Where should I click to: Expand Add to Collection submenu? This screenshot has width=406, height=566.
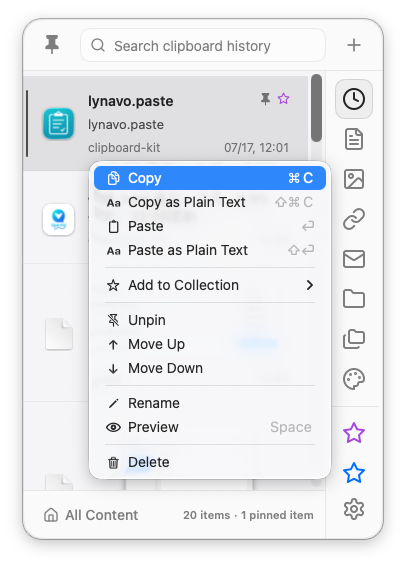[210, 285]
